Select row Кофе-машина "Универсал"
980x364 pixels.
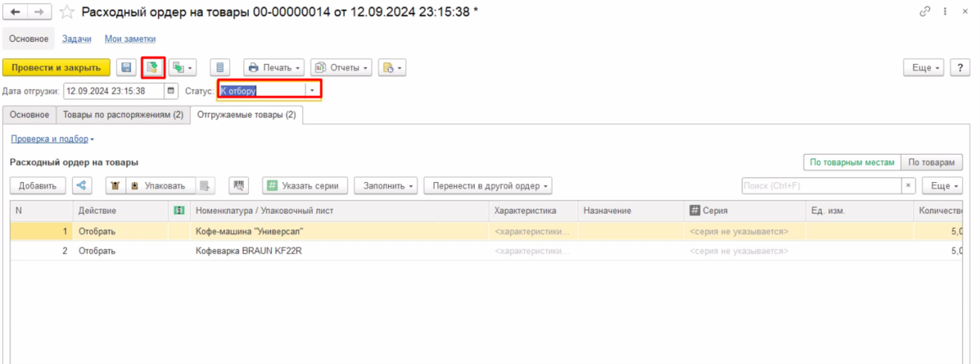[x=487, y=231]
